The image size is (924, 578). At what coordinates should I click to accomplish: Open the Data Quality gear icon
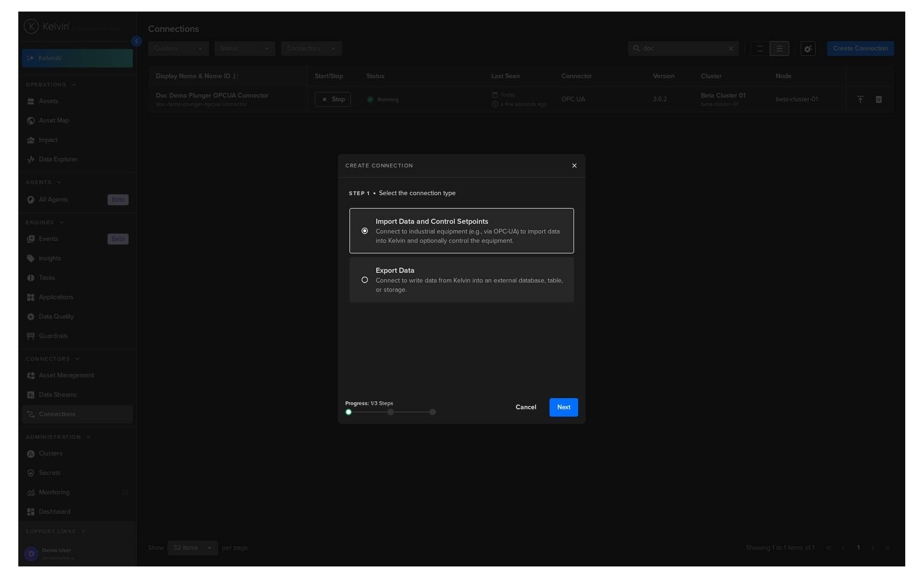pyautogui.click(x=31, y=316)
